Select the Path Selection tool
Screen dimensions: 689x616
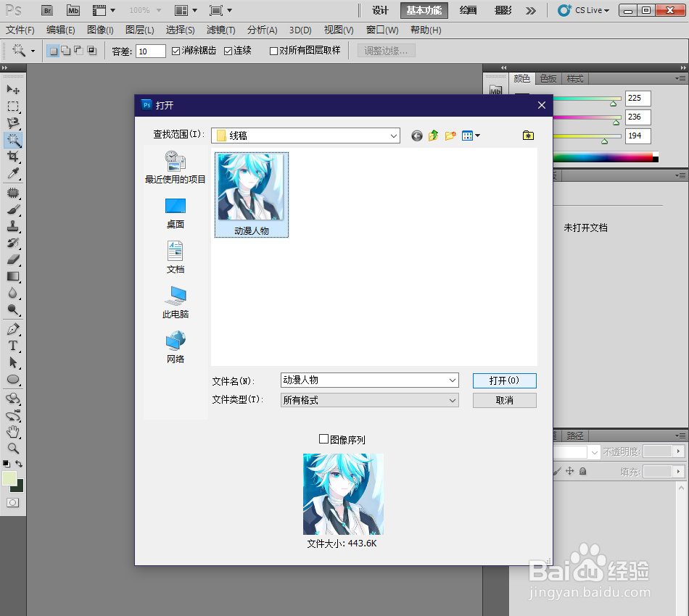click(13, 362)
